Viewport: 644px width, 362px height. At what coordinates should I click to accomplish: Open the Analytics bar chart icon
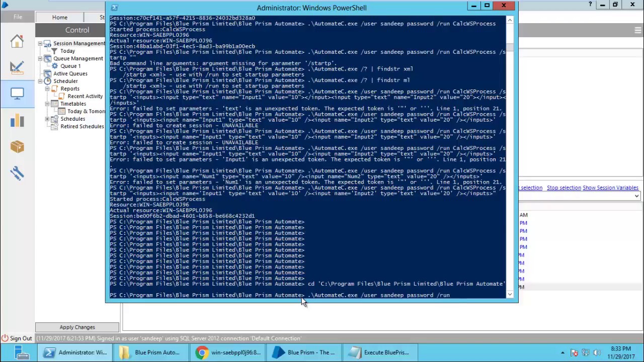17,120
